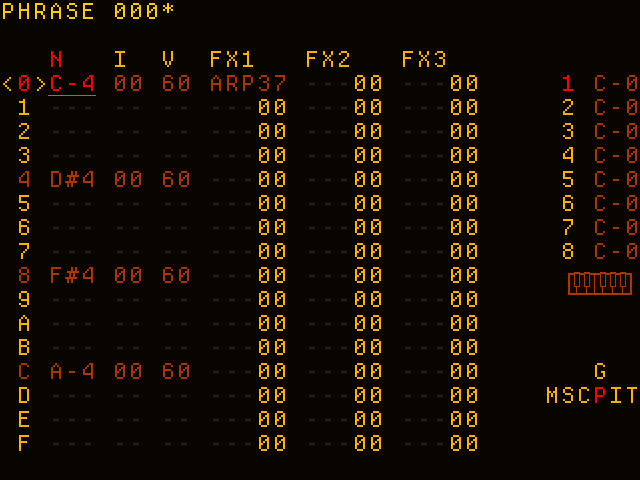
Task: Select note A-4 on row C
Action: pyautogui.click(x=72, y=371)
